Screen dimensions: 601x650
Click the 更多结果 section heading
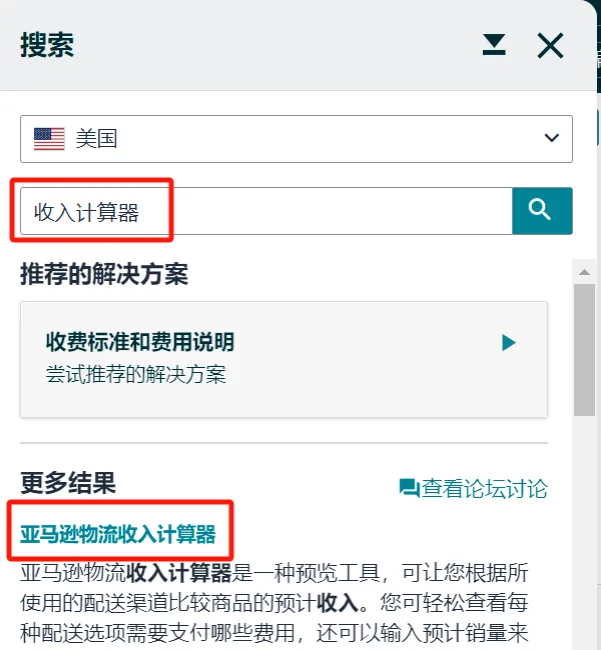(x=68, y=483)
